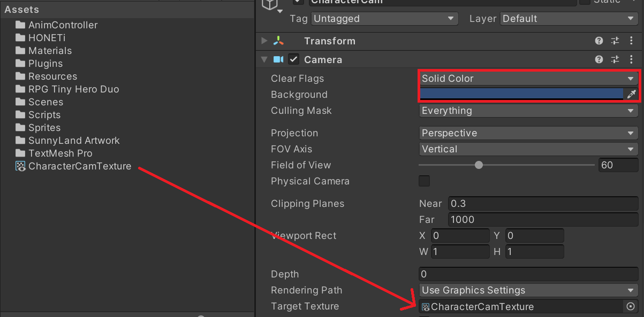Image resolution: width=644 pixels, height=317 pixels.
Task: Open the Tag dropdown showing Untagged
Action: pyautogui.click(x=385, y=19)
